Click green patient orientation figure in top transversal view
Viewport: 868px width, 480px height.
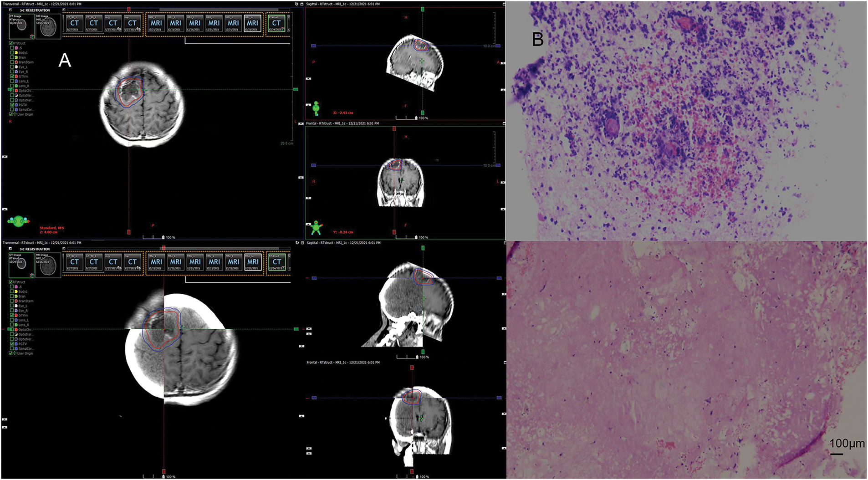[18, 222]
